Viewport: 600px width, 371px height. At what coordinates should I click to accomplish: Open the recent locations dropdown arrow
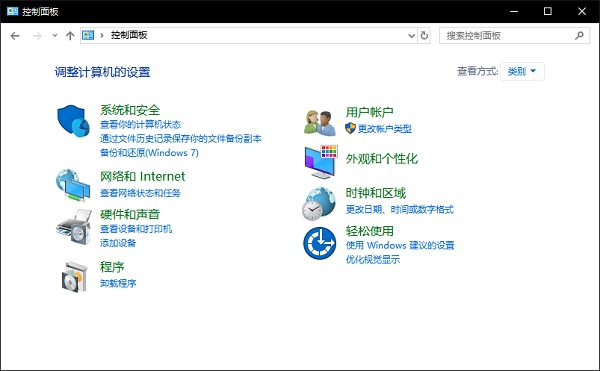[x=55, y=36]
